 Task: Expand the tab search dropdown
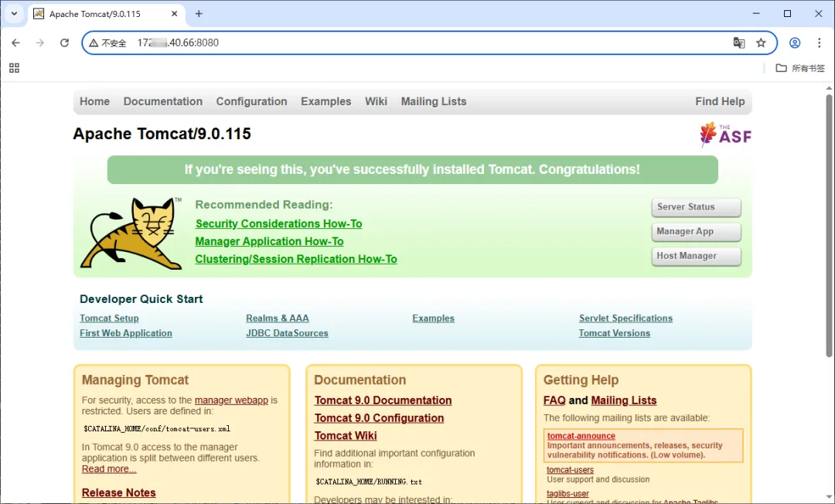(x=15, y=14)
